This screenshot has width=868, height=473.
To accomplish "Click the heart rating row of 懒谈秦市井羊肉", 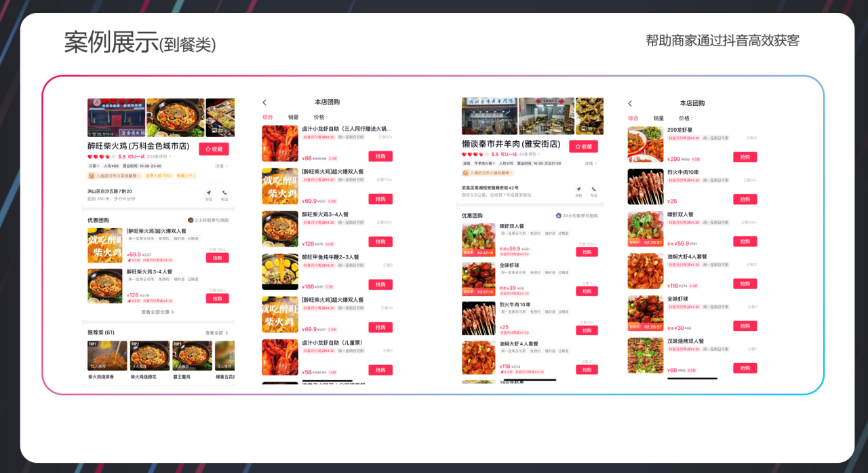I will [x=475, y=154].
